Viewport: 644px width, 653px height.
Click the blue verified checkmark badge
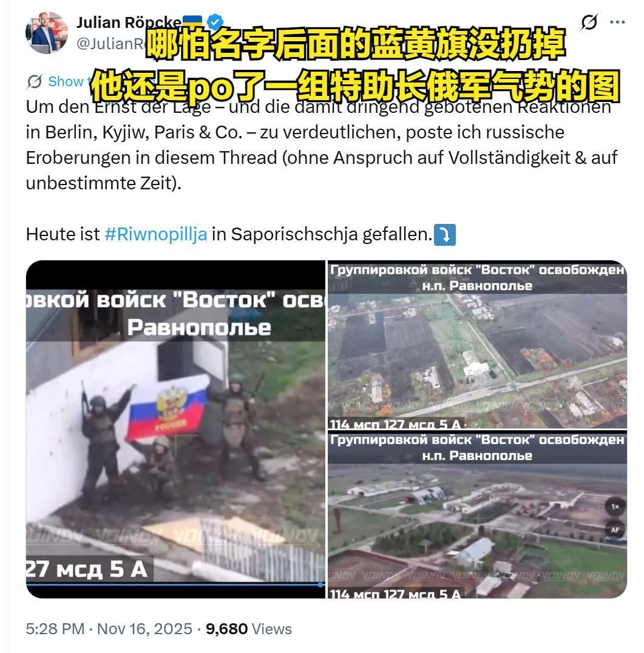215,22
